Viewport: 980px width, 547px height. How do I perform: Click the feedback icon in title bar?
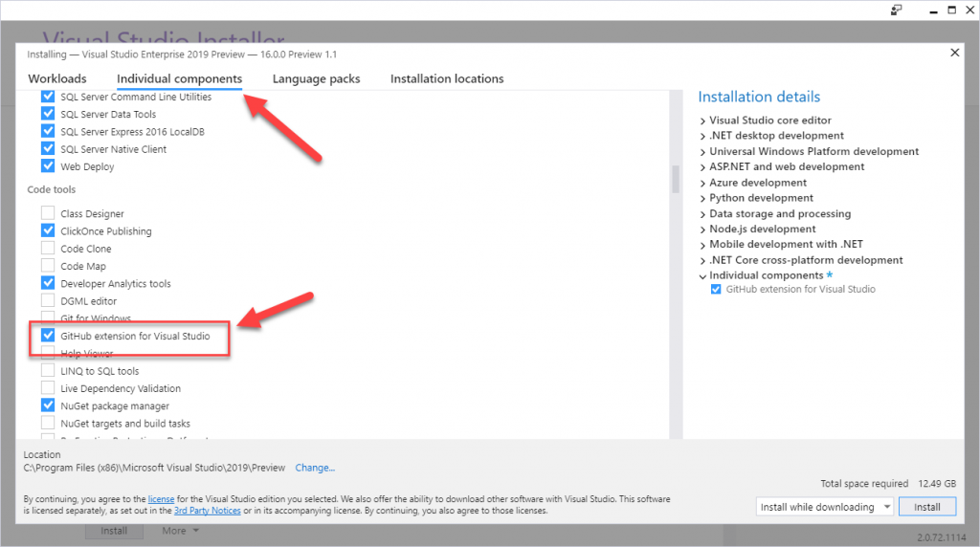pyautogui.click(x=896, y=10)
